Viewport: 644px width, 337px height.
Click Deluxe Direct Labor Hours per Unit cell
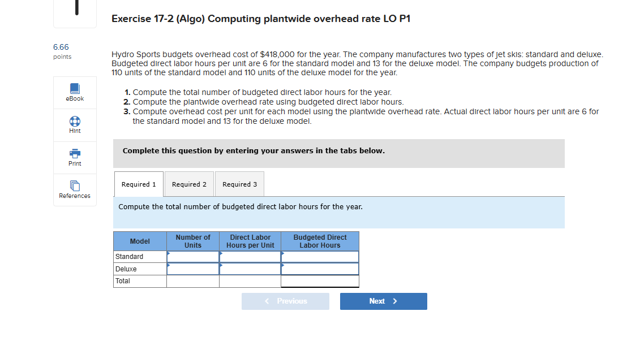250,269
